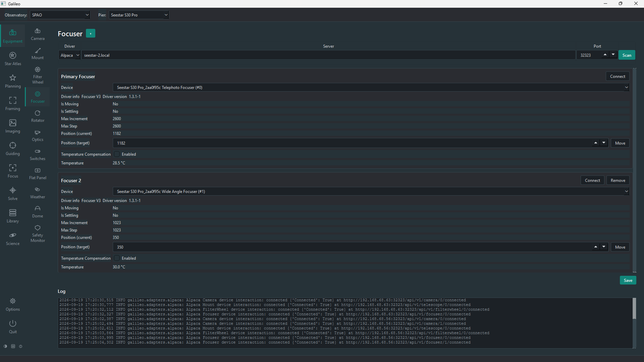Remove Focuser 2
Screen dimensions: 644x362
(618, 180)
